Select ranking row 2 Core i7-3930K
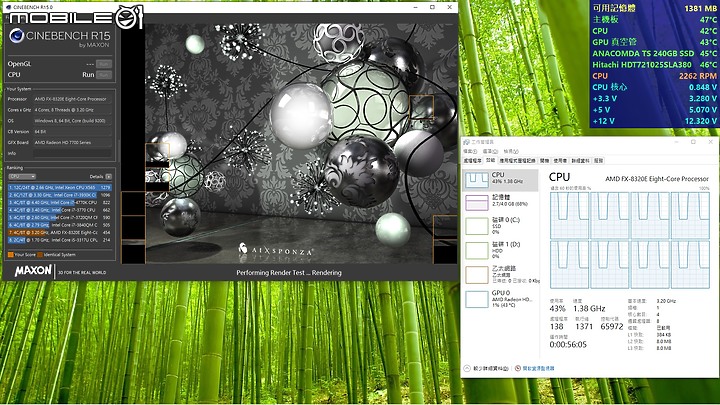Image resolution: width=720 pixels, height=405 pixels. point(60,195)
